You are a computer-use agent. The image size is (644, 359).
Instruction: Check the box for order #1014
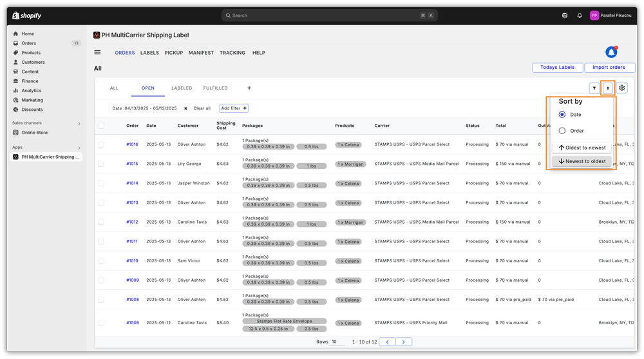(101, 183)
